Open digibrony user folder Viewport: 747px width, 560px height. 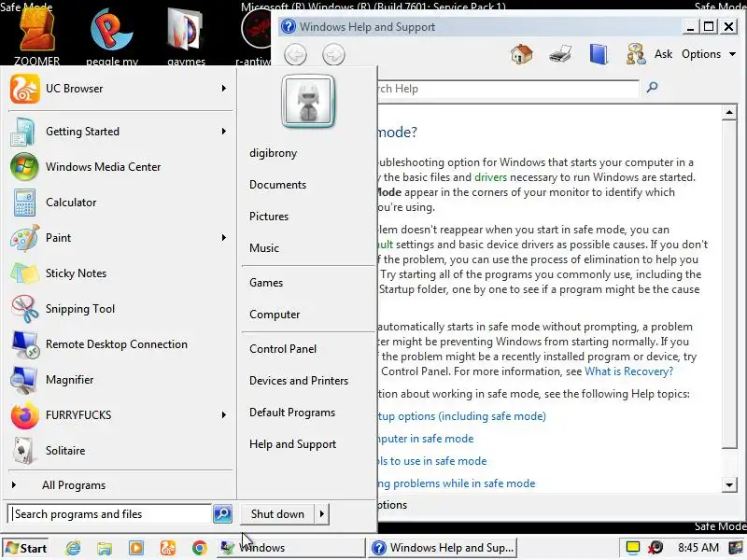273,153
